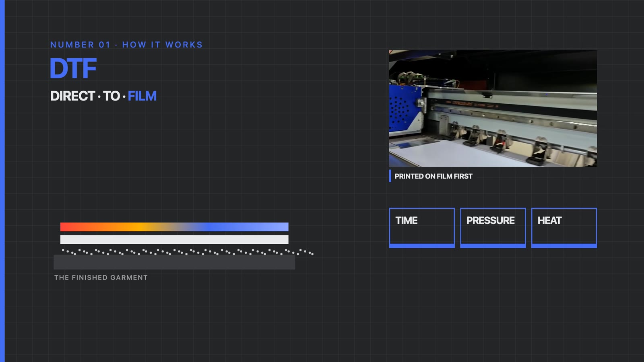
Task: Click the dotted adhesive powder layer
Action: tap(188, 252)
